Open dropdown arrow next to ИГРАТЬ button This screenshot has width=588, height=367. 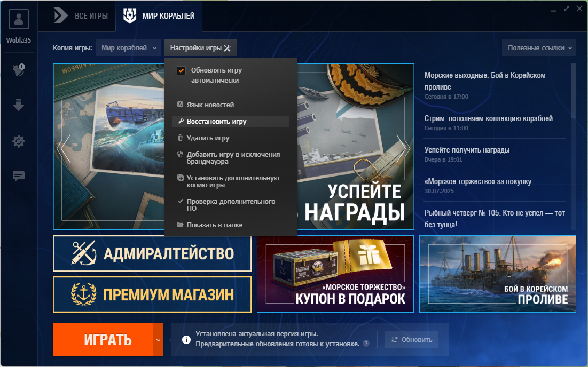pos(158,340)
